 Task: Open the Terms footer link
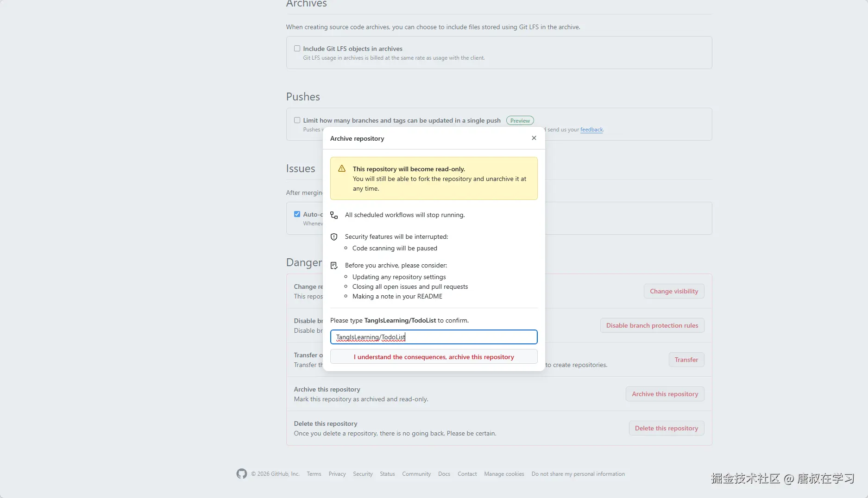tap(314, 474)
